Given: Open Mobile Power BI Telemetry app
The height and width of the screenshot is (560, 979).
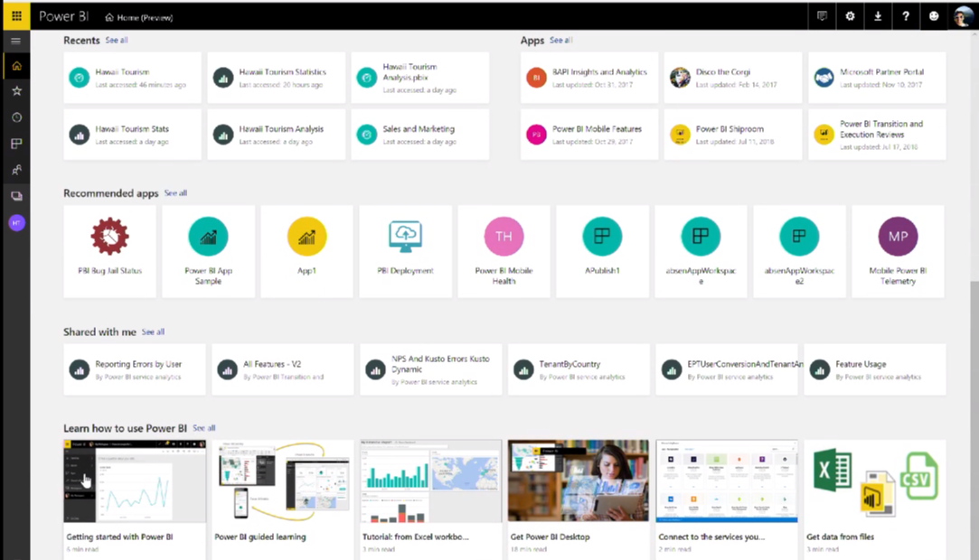Looking at the screenshot, I should pyautogui.click(x=898, y=251).
